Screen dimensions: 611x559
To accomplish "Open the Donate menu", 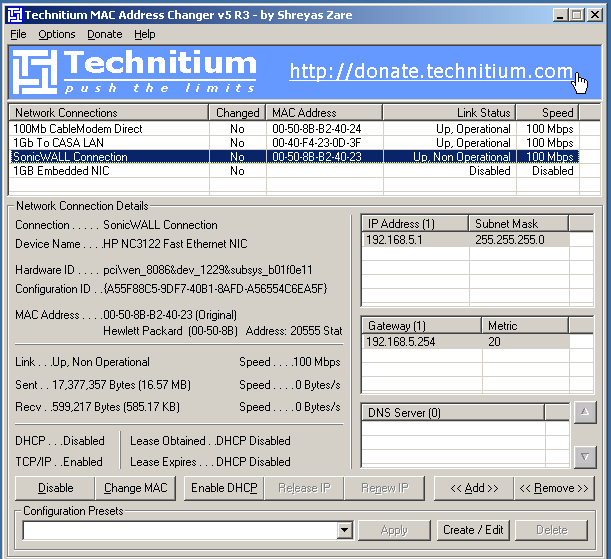I will [x=104, y=34].
